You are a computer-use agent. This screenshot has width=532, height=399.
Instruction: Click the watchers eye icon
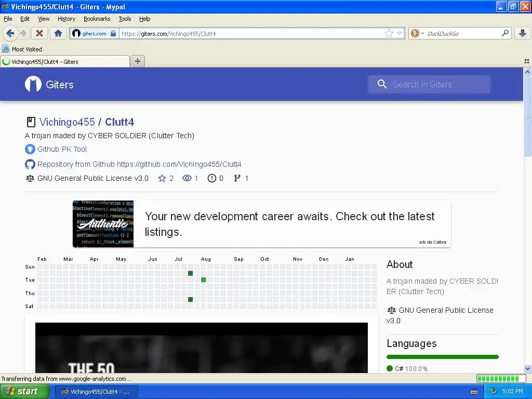coord(187,178)
